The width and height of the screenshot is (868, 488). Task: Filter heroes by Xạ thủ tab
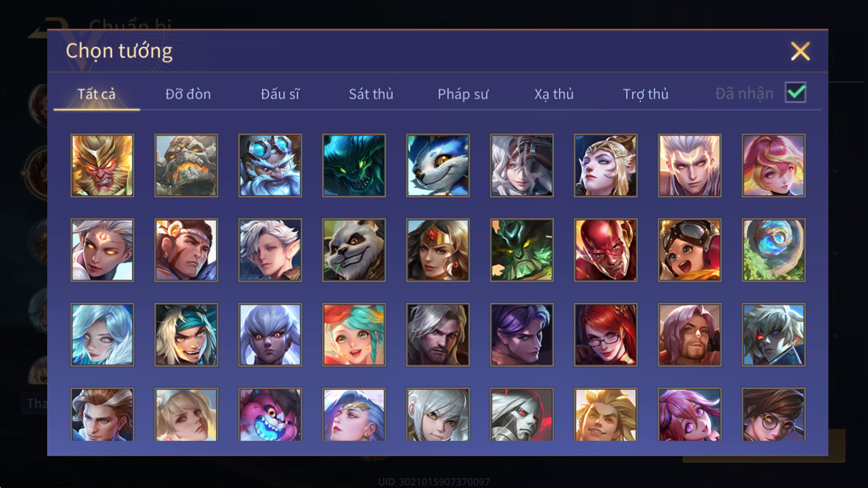(x=554, y=94)
